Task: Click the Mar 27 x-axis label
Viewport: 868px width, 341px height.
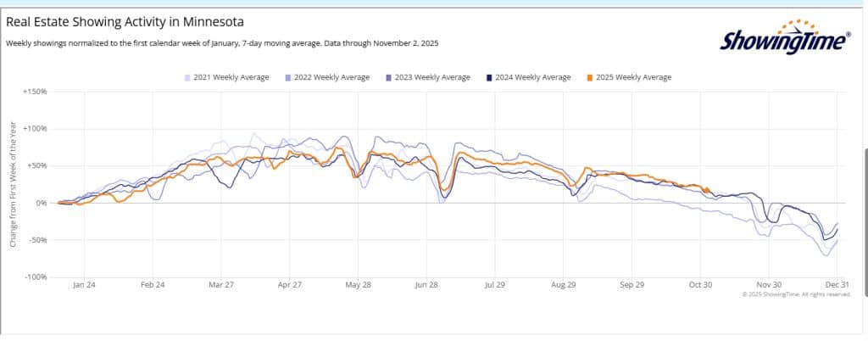Action: [x=221, y=285]
